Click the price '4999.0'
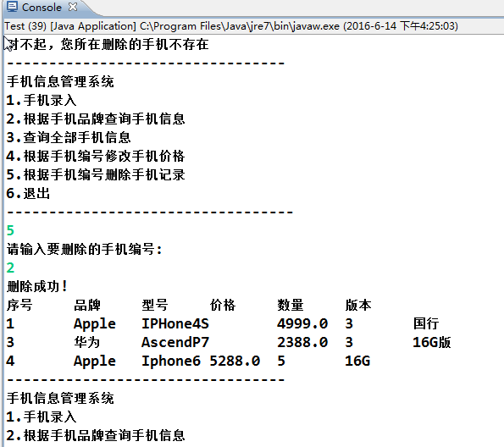Screen dimensions: 504x447 (x=302, y=323)
